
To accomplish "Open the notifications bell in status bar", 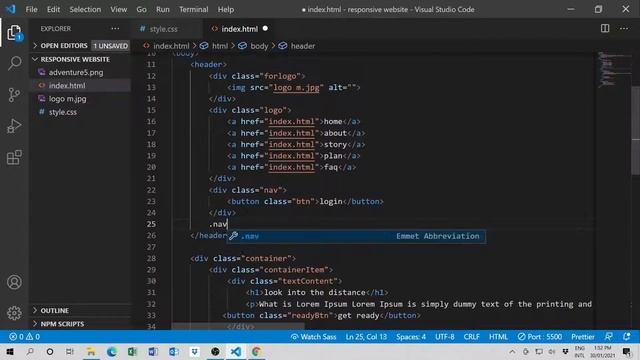I will click(x=627, y=337).
